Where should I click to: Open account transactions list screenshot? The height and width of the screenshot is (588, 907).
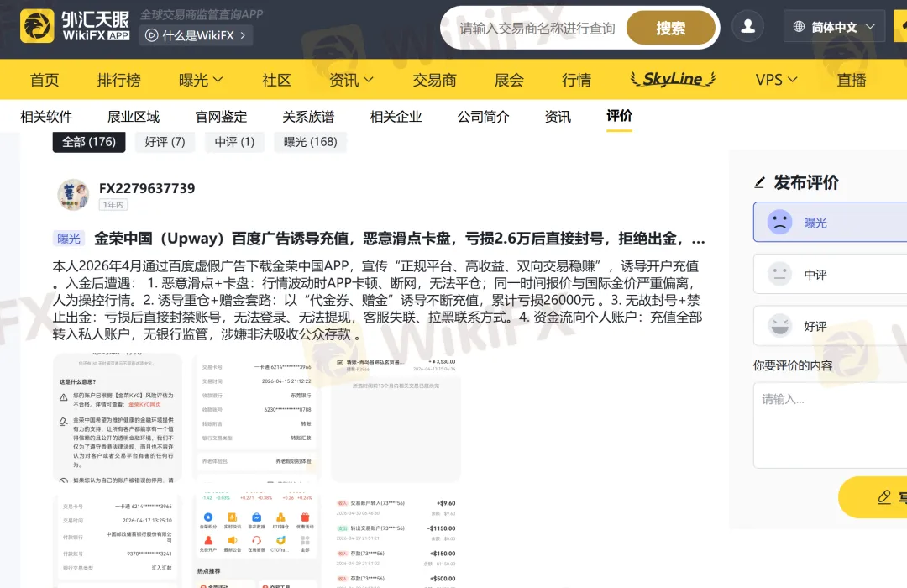pyautogui.click(x=396, y=541)
